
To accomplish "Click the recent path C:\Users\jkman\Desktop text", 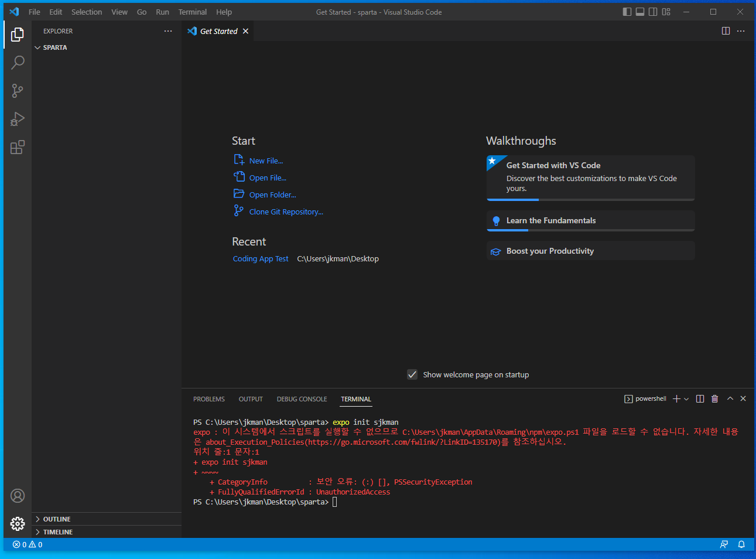I will [338, 259].
